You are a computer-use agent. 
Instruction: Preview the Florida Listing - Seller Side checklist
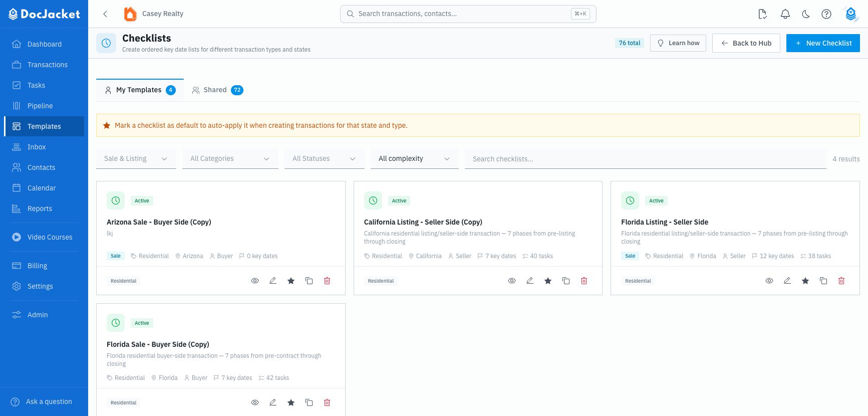point(769,281)
